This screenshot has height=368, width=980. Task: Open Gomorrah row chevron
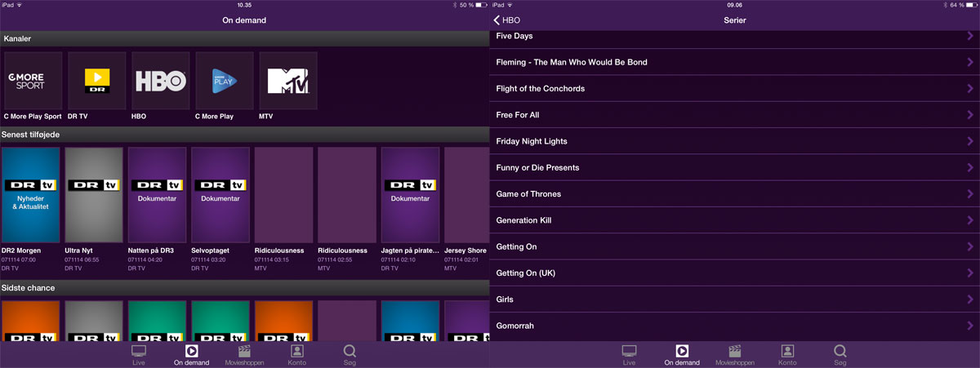pyautogui.click(x=970, y=326)
